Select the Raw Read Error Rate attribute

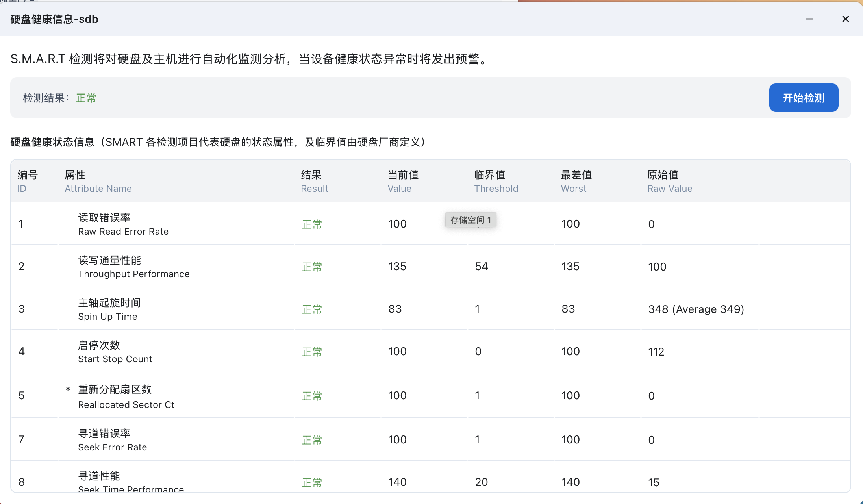[123, 224]
